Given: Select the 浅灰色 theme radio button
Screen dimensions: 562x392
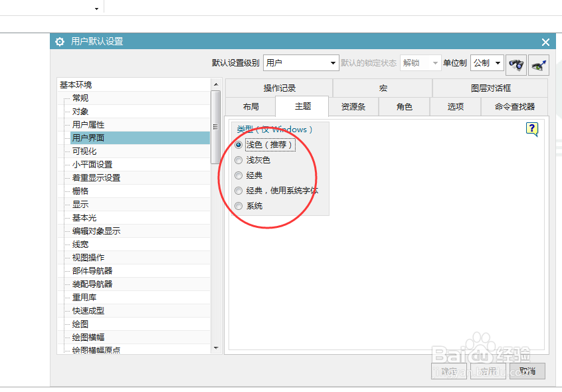Looking at the screenshot, I should (238, 160).
